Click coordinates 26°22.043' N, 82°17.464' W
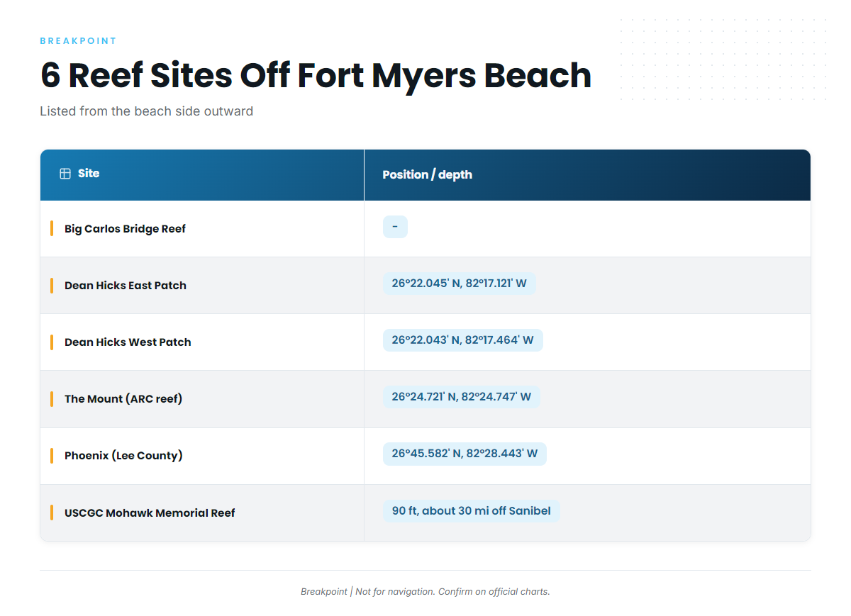The image size is (851, 616). tap(463, 340)
